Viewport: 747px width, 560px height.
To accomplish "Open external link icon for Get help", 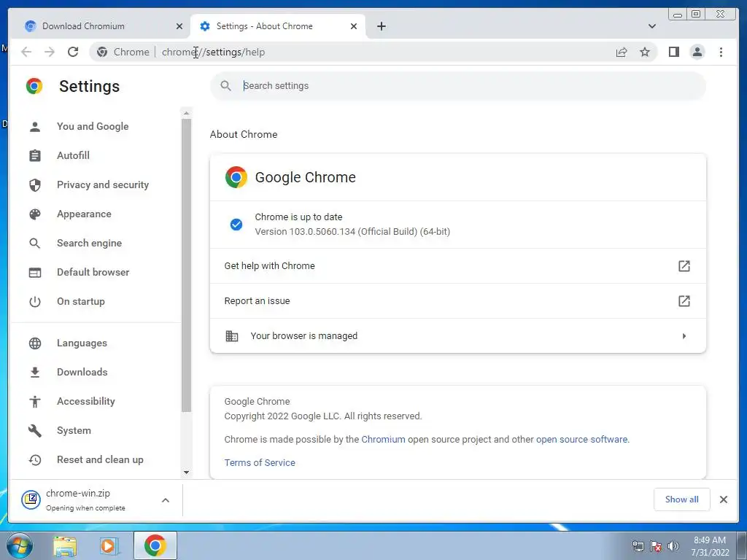I will 684,265.
